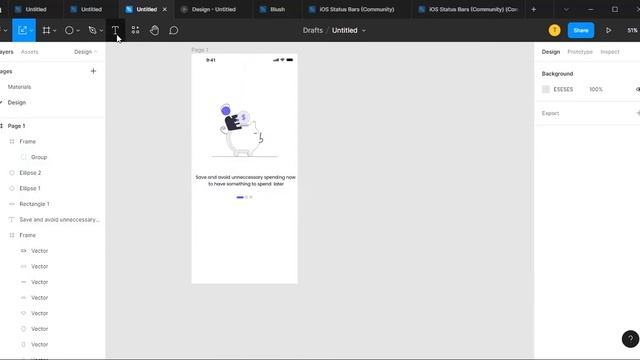This screenshot has width=640, height=360.
Task: Edit the background hex value E5E5E5
Action: coord(563,89)
